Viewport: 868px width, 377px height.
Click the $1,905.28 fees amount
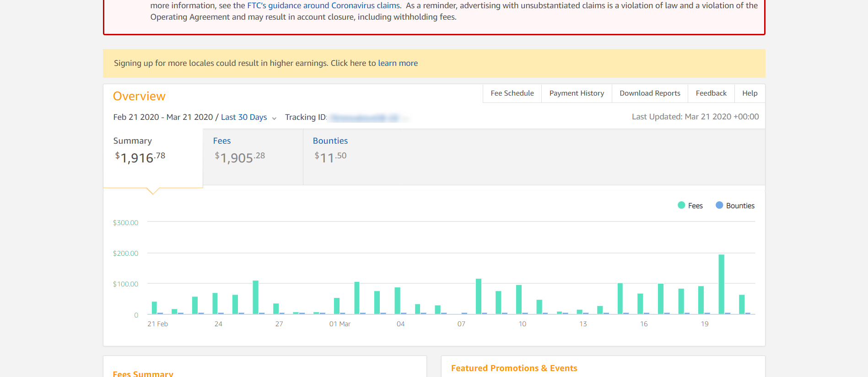pos(240,157)
